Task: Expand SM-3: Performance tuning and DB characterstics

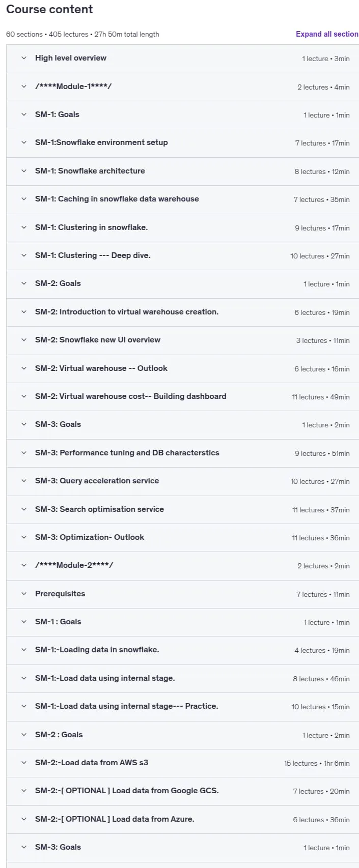Action: point(182,453)
